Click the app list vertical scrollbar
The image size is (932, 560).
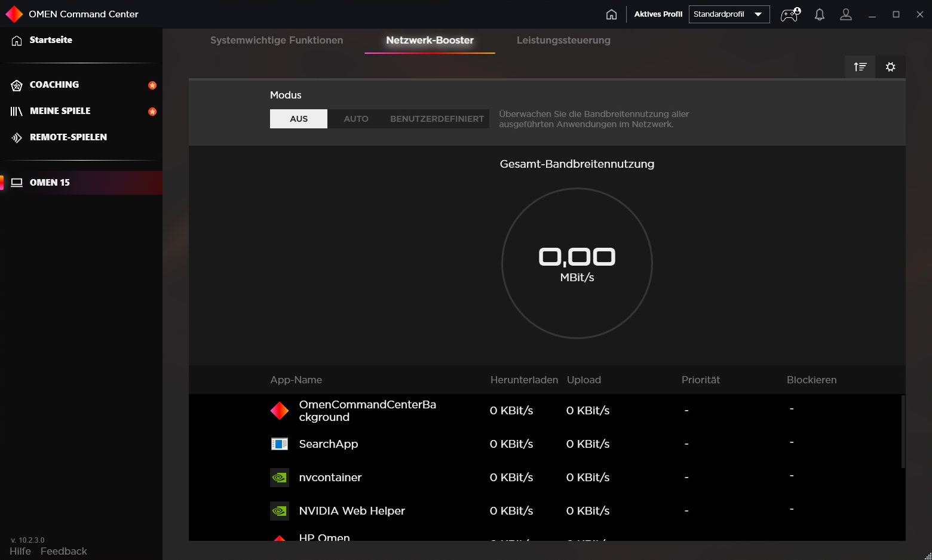903,431
